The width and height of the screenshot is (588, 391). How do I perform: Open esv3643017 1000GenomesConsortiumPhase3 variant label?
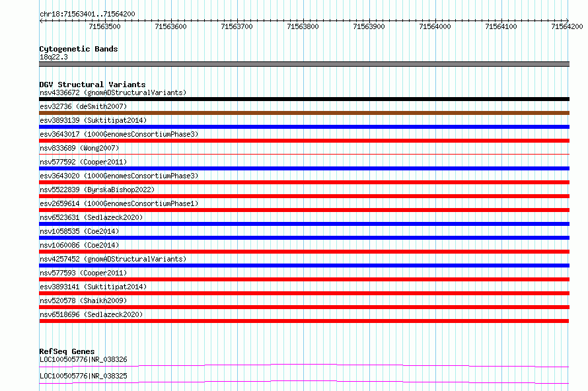(119, 134)
